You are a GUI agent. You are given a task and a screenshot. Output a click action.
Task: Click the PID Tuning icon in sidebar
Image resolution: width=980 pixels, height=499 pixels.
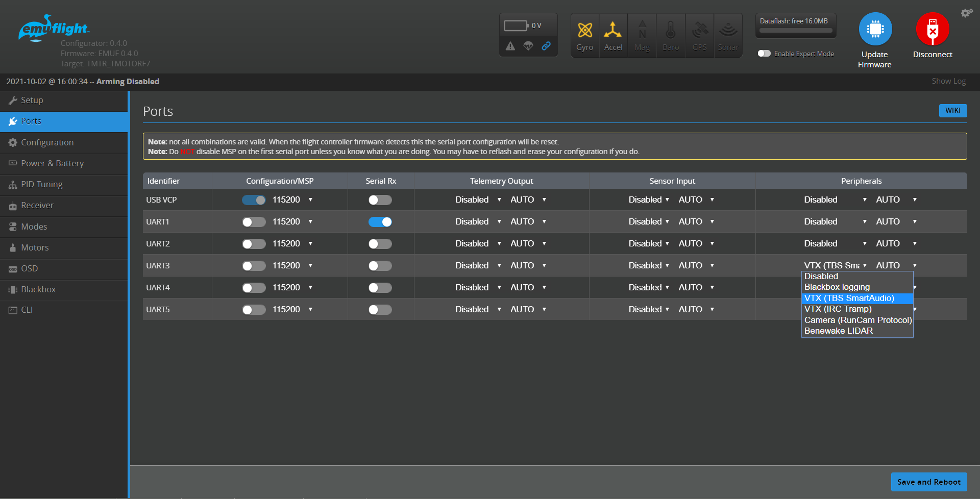click(x=13, y=185)
